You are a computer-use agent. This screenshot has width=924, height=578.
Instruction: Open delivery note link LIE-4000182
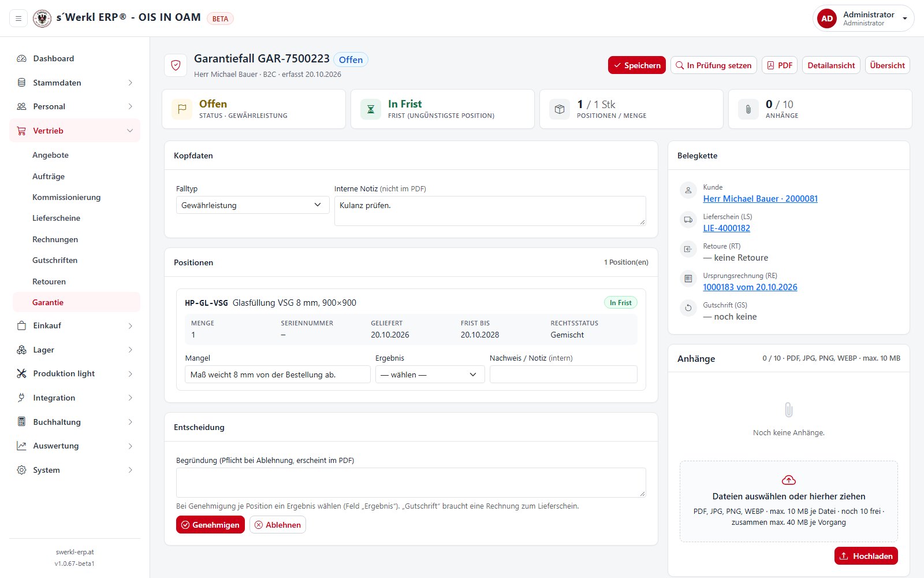click(726, 228)
